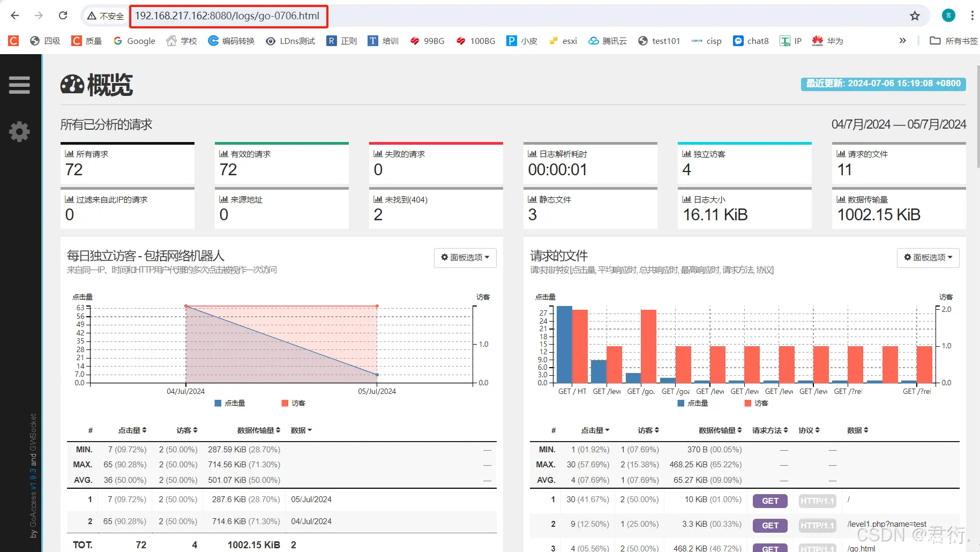Open the 99BG bookmark
This screenshot has width=980, height=552.
[427, 41]
